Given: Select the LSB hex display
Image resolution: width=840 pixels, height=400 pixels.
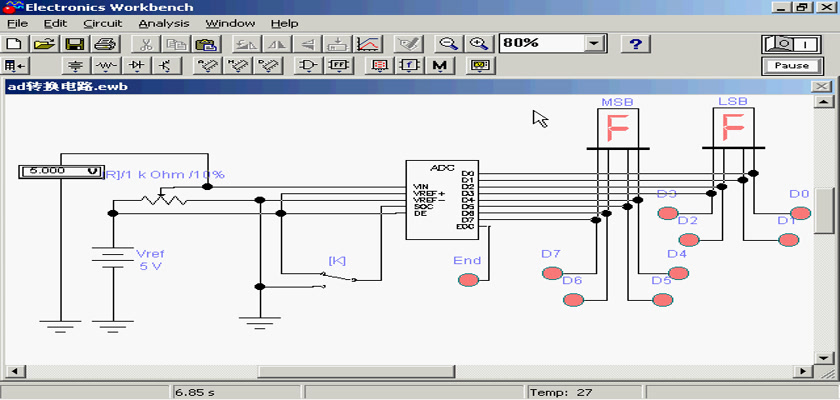Looking at the screenshot, I should (733, 129).
